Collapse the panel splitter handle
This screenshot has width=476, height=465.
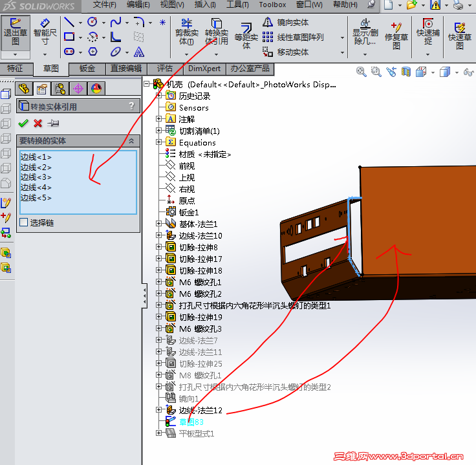point(144,296)
